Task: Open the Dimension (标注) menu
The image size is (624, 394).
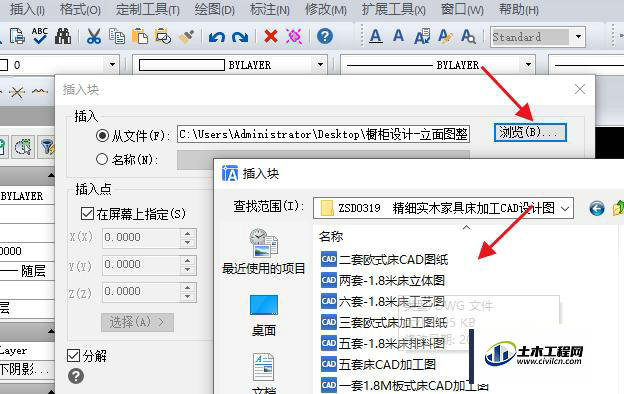Action: click(270, 9)
